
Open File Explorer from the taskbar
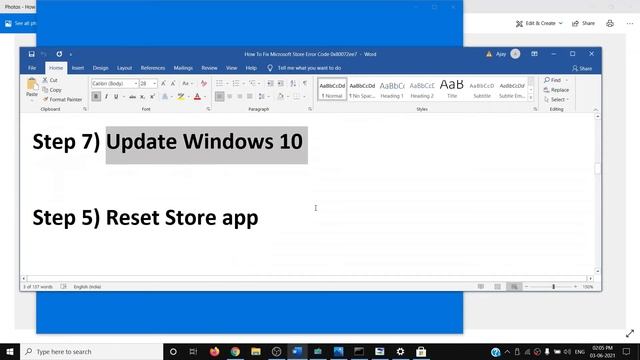(256, 351)
